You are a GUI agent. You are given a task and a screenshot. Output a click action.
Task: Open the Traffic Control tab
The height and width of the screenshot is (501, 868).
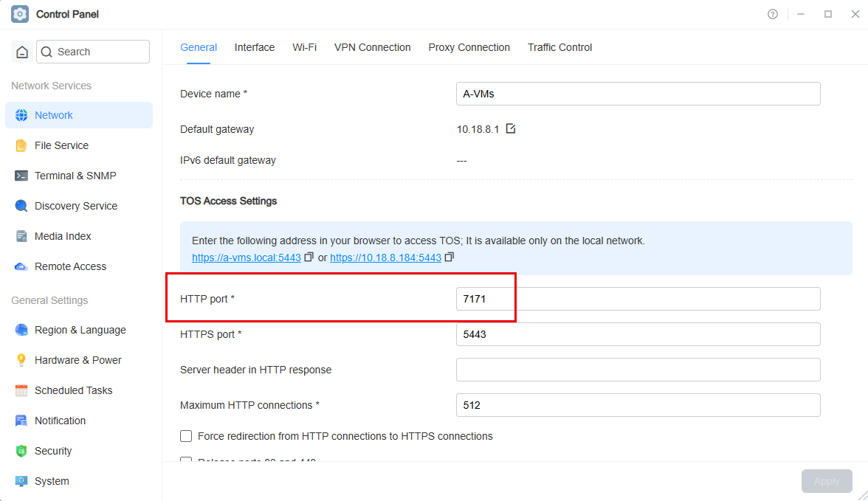point(559,48)
